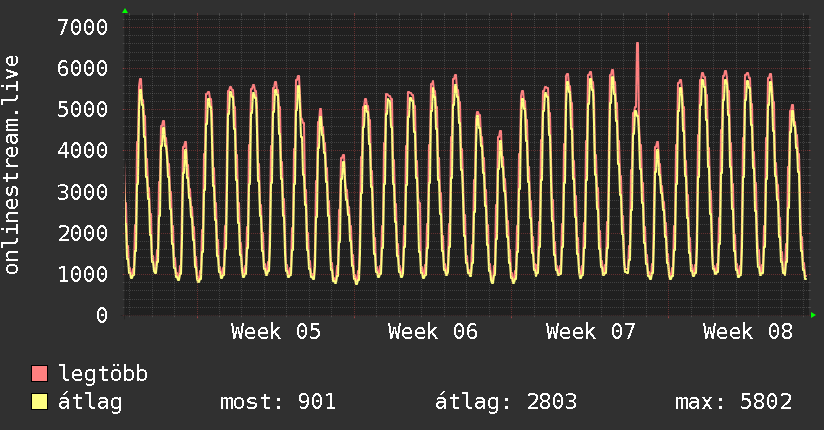Click the onlinestream.live vertical axis title
This screenshot has width=824, height=430.
click(12, 165)
